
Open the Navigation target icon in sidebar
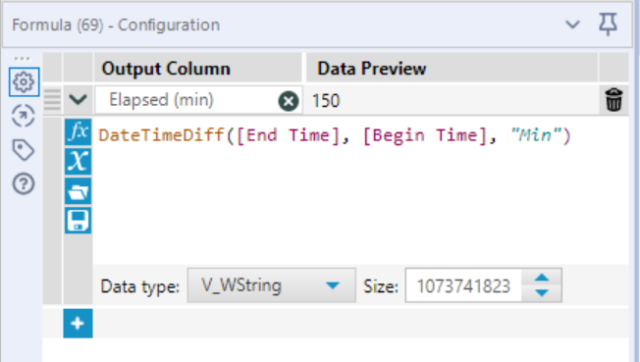click(x=23, y=116)
